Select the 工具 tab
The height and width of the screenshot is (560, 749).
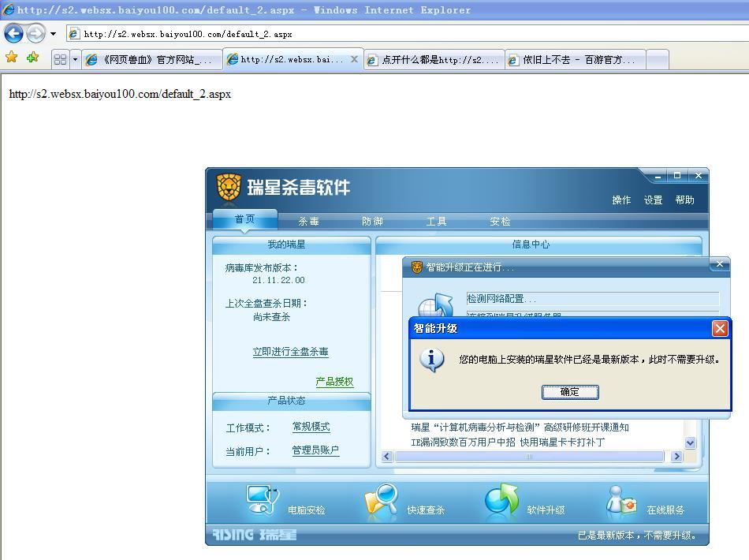pos(436,221)
